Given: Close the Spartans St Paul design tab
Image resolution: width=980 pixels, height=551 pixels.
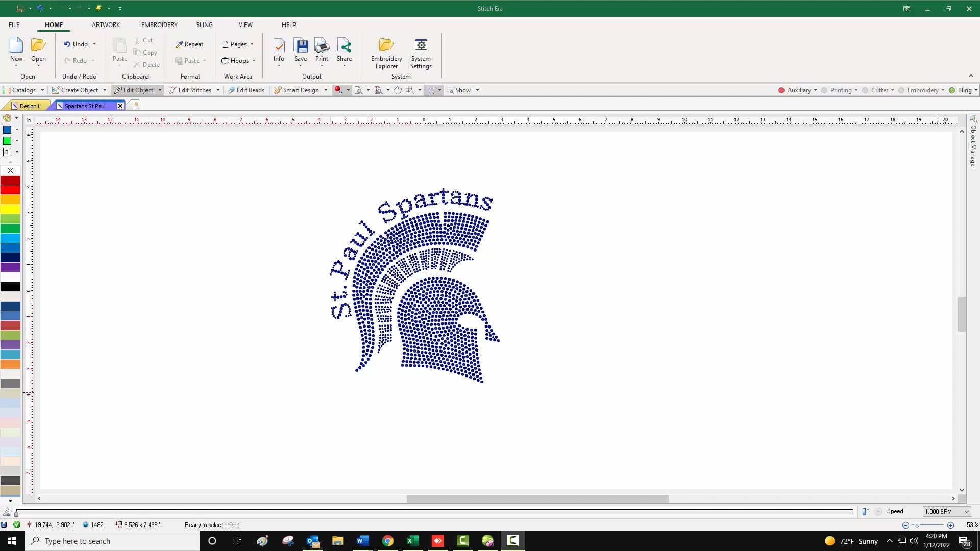Looking at the screenshot, I should (x=120, y=105).
